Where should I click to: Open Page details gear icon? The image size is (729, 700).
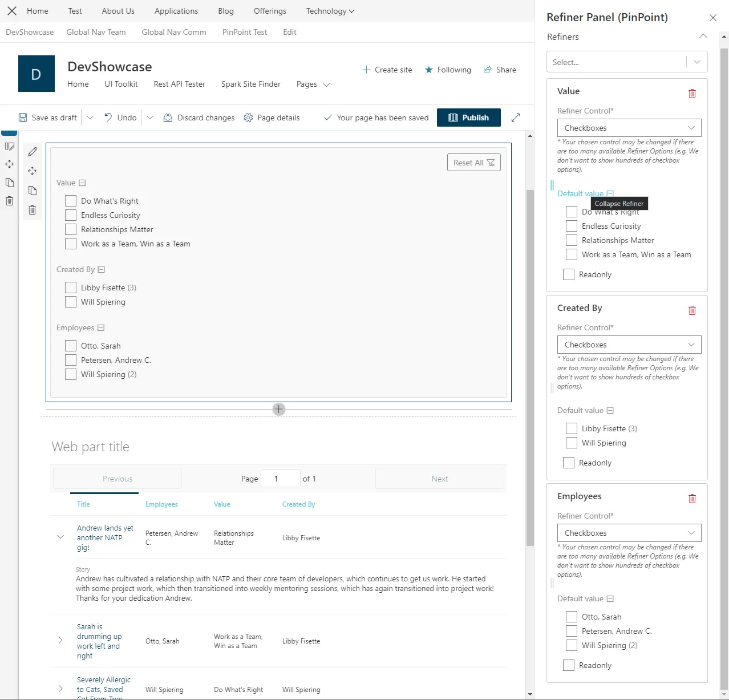248,118
